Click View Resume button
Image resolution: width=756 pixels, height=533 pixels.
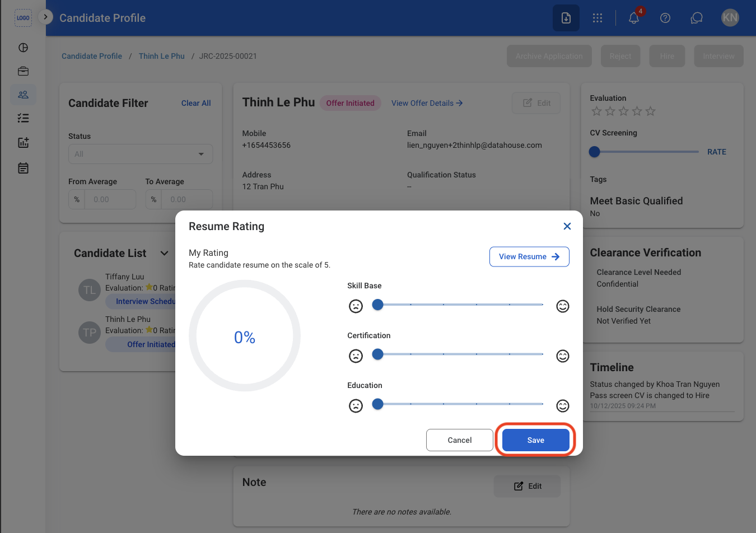coord(529,256)
